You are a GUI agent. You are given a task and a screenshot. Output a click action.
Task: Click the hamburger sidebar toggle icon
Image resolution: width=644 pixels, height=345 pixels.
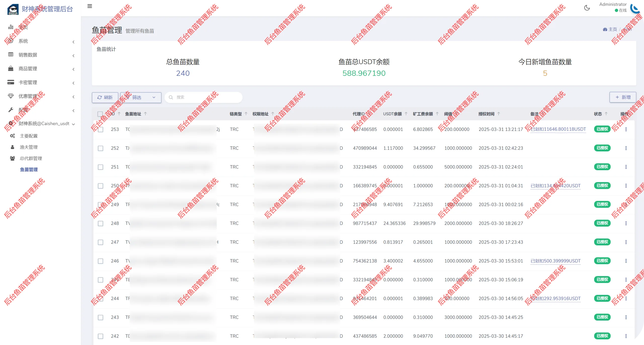[90, 6]
